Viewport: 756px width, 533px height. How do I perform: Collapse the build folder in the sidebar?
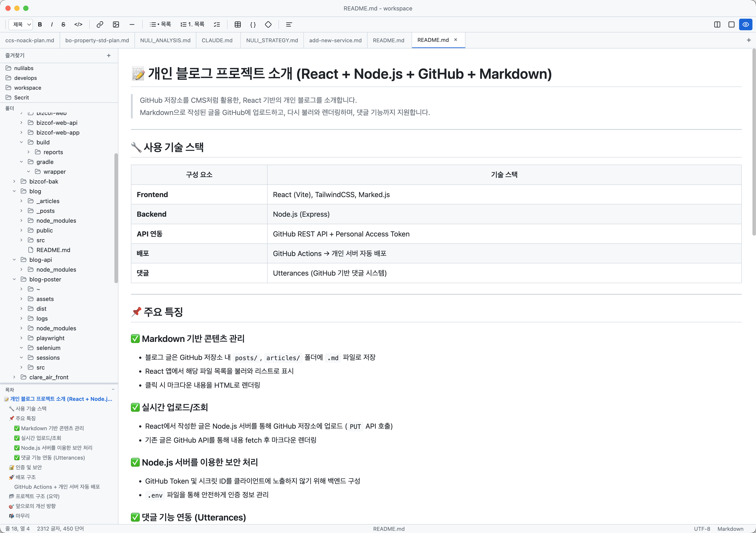click(x=21, y=142)
